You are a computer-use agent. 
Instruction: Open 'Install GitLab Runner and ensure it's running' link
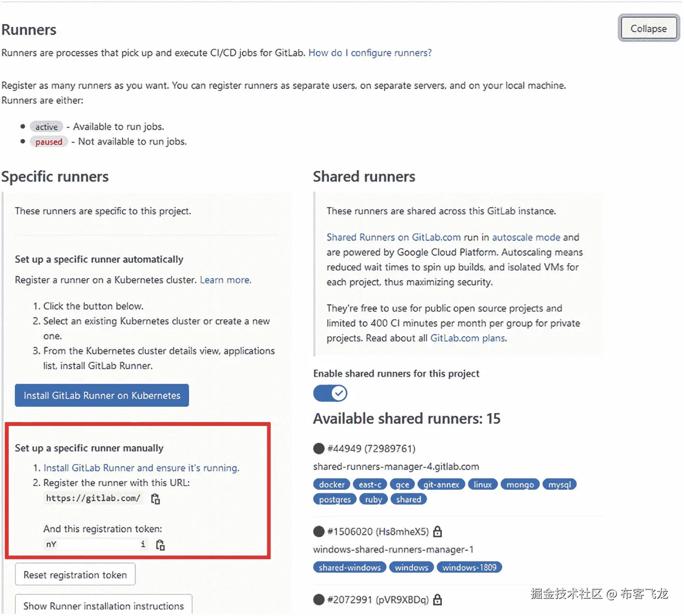click(x=141, y=468)
